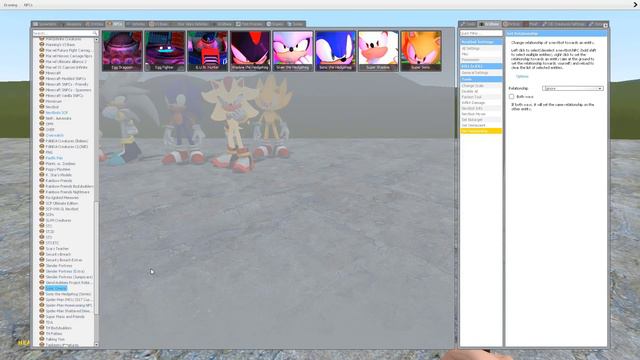Select Super Mario and Friends category
This screenshot has width=640, height=360.
pyautogui.click(x=65, y=317)
